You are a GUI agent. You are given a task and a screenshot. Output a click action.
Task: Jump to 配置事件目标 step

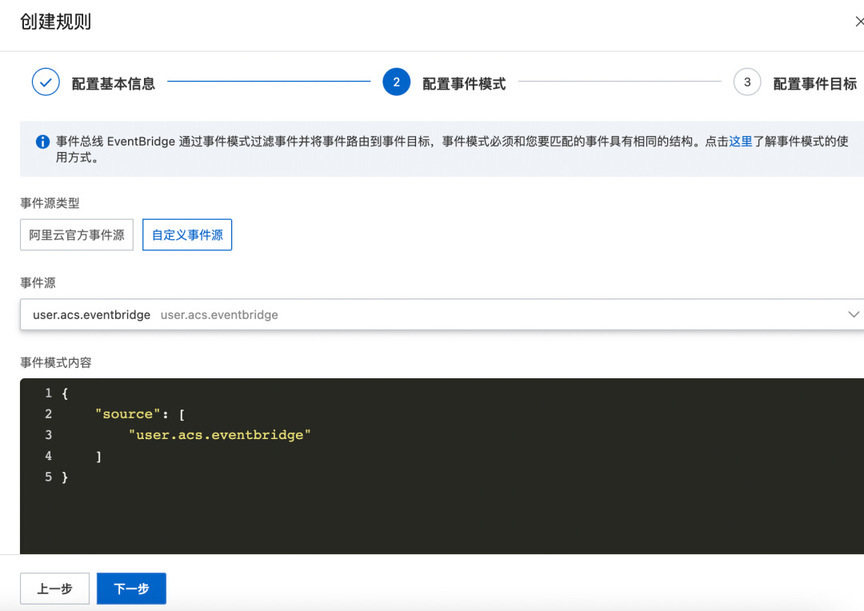[814, 84]
